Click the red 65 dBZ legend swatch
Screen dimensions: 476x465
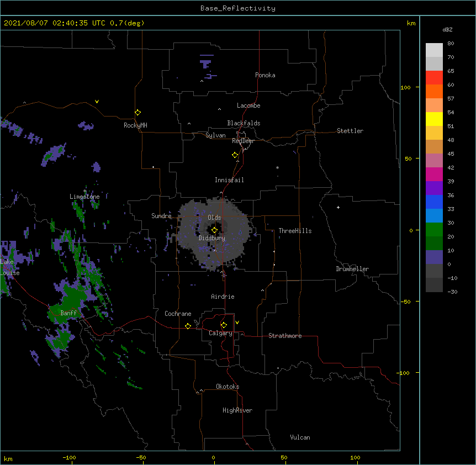pos(434,77)
